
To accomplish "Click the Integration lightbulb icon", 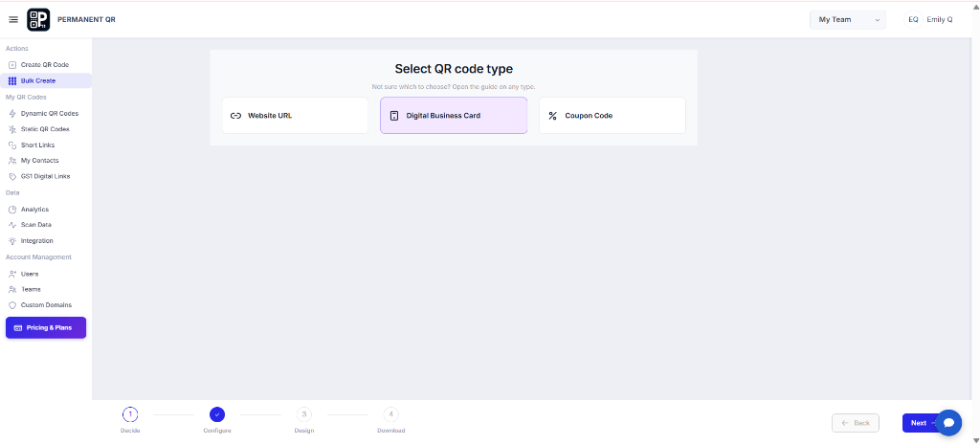I will click(x=12, y=240).
